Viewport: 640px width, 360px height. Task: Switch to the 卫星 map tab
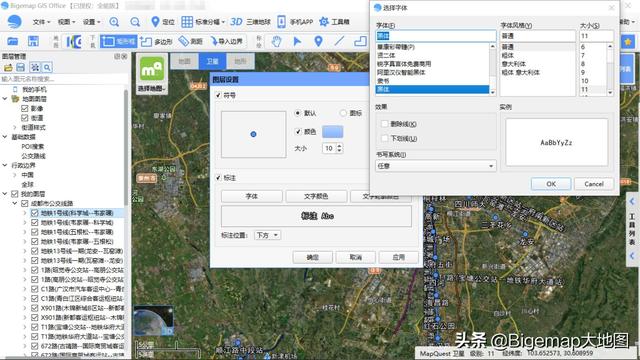(x=212, y=61)
